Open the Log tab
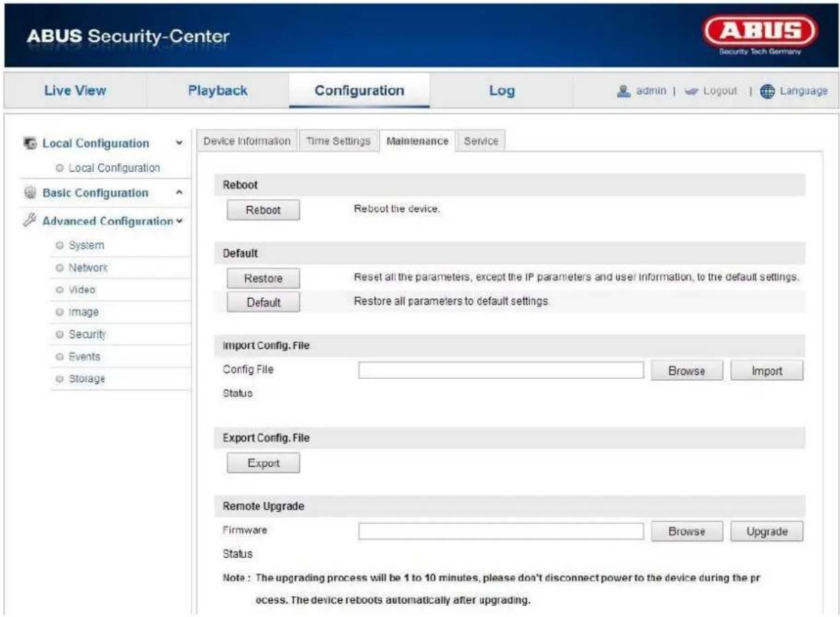 (x=501, y=90)
